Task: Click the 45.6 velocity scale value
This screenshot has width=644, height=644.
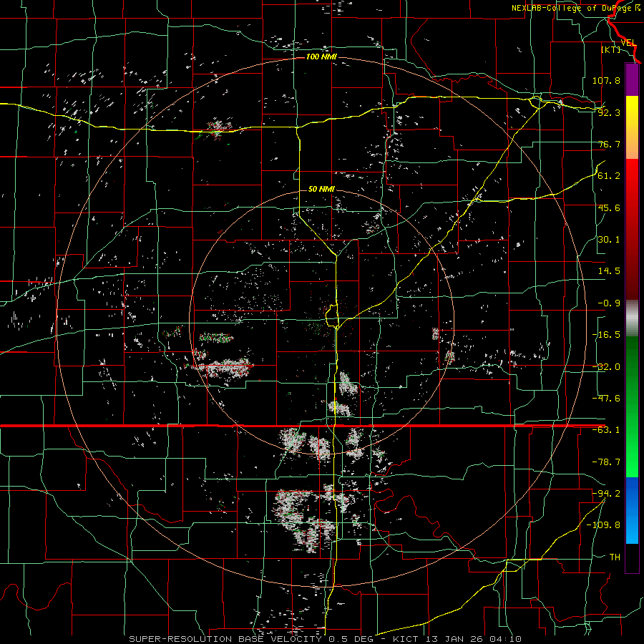Action: coord(609,208)
